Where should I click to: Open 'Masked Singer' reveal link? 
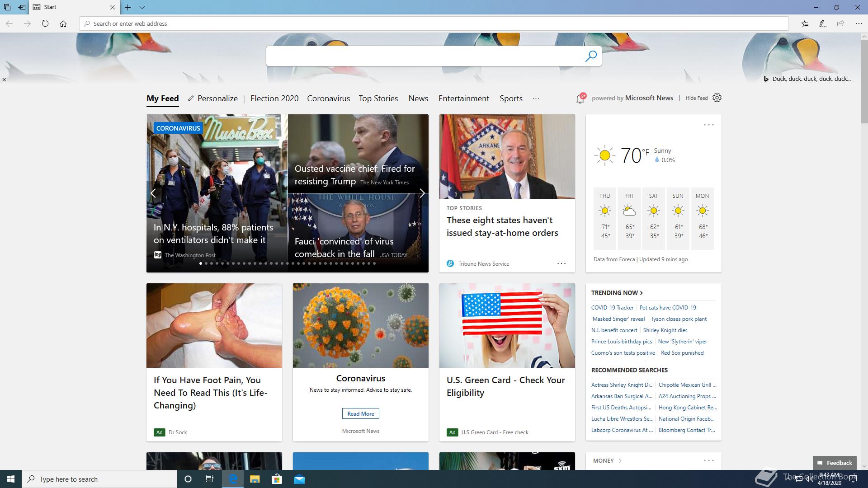[618, 319]
